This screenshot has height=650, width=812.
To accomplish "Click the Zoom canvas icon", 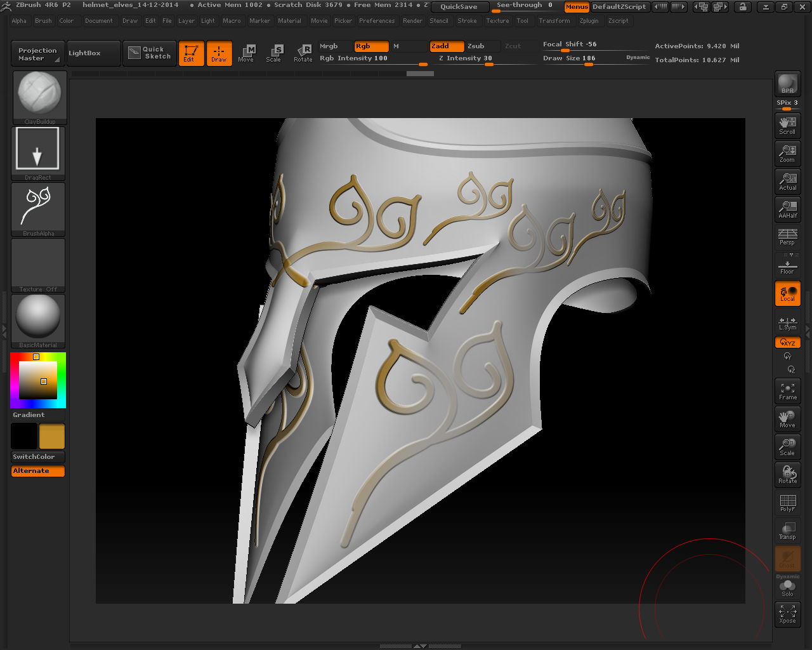I will click(x=787, y=154).
